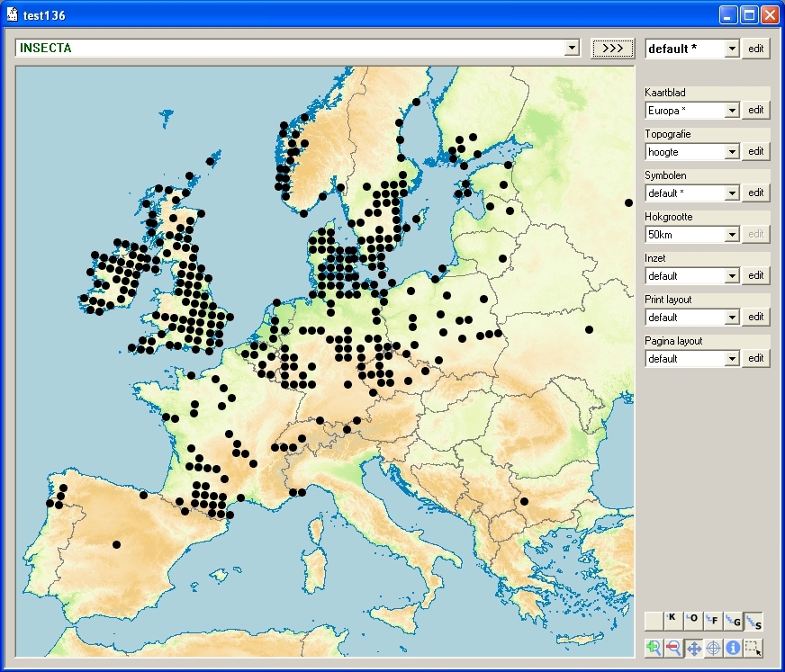The image size is (785, 672).
Task: Click the G taxonomy level button
Action: 734,621
